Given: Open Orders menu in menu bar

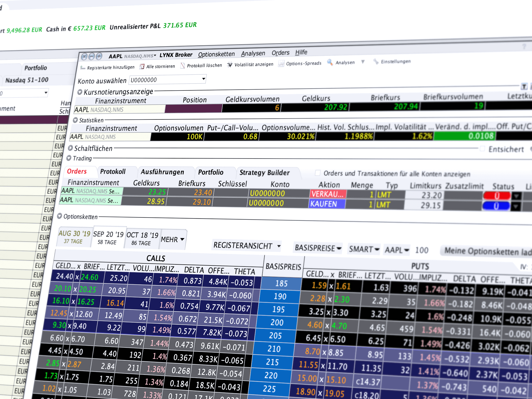Looking at the screenshot, I should (x=280, y=53).
